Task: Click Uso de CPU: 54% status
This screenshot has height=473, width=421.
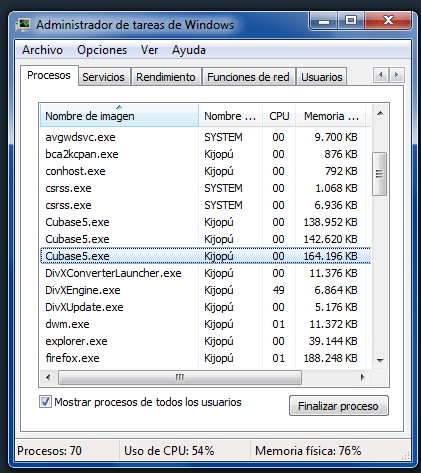Action: (169, 451)
